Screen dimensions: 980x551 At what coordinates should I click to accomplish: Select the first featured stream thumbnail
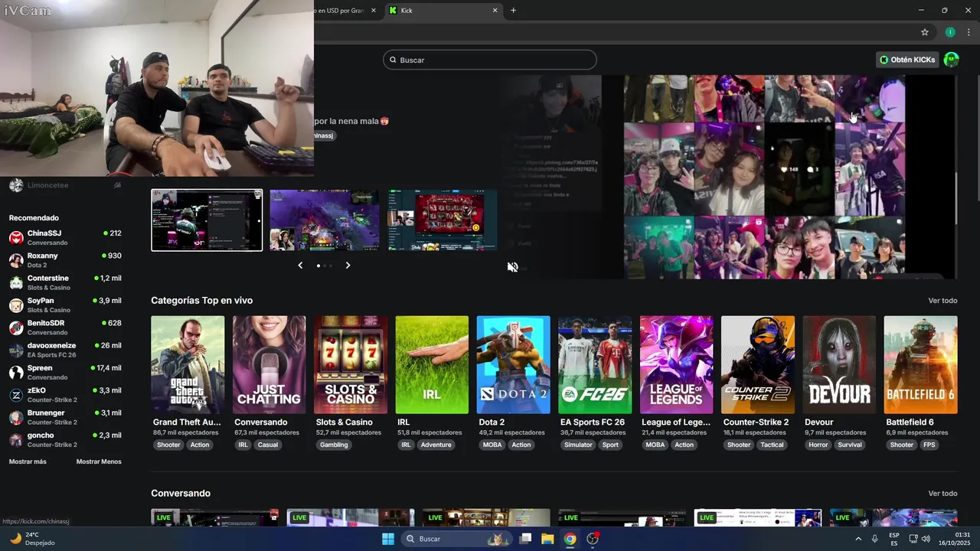click(x=207, y=220)
